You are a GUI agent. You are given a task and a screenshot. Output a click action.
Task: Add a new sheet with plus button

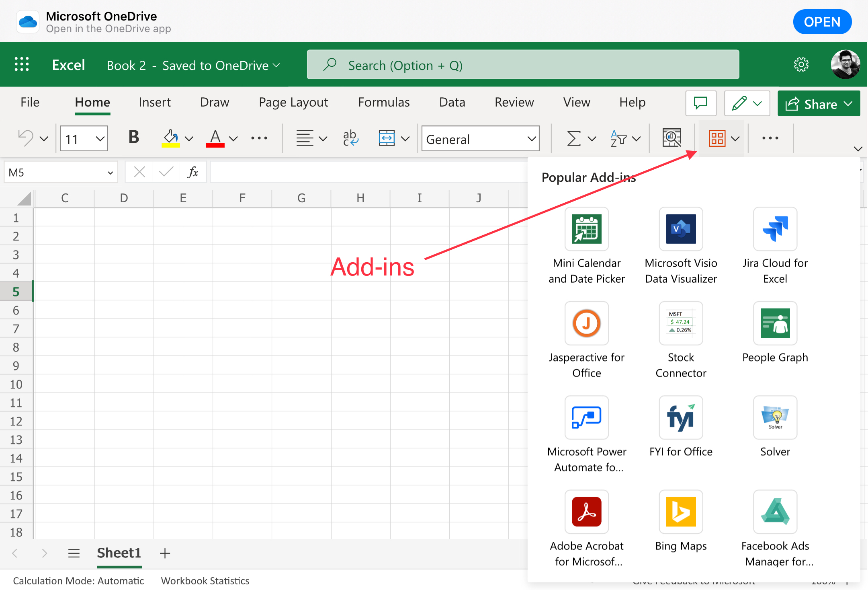coord(165,553)
